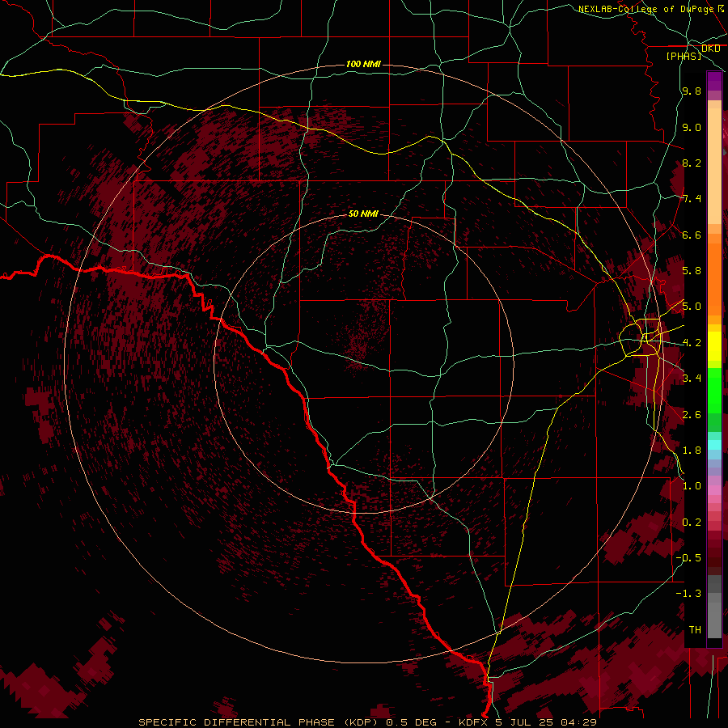Image resolution: width=728 pixels, height=728 pixels.
Task: Click the gray segment of the color bar
Action: pos(714,606)
